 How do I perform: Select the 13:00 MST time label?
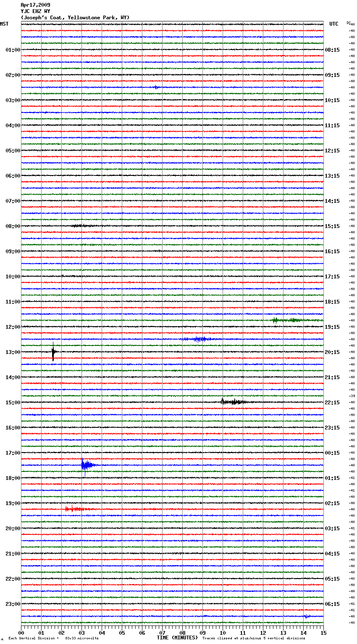pos(13,352)
